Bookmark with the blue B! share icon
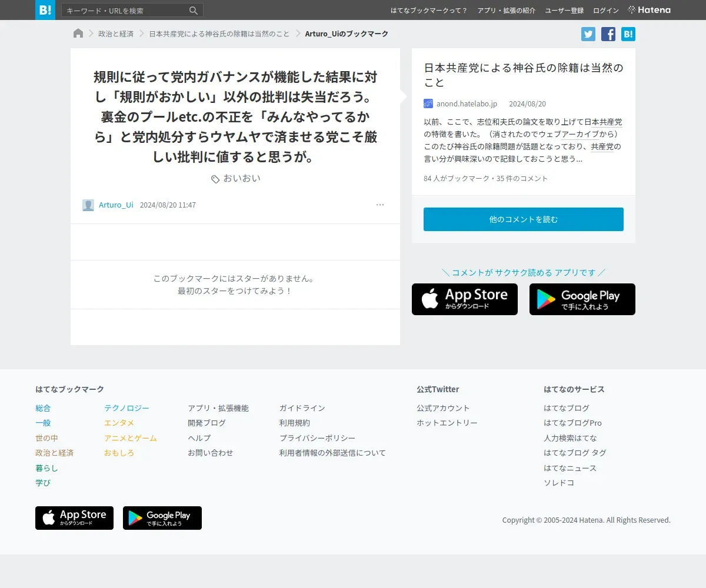The image size is (706, 588). click(x=628, y=34)
